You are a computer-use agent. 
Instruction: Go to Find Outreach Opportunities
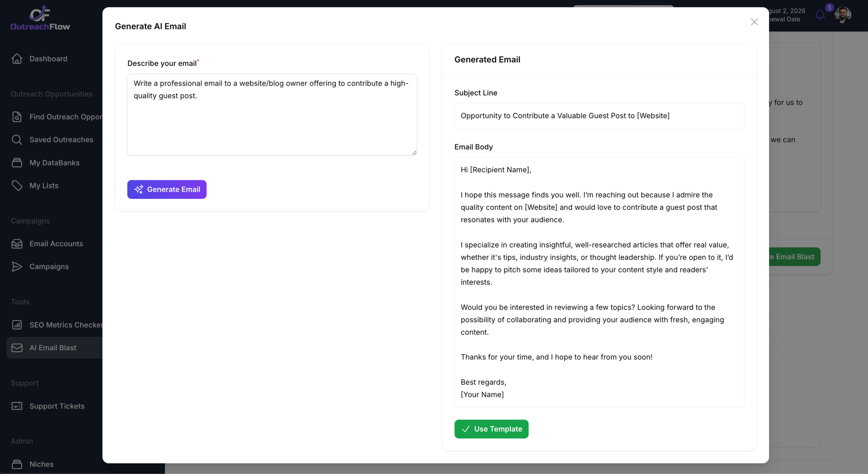click(x=65, y=117)
